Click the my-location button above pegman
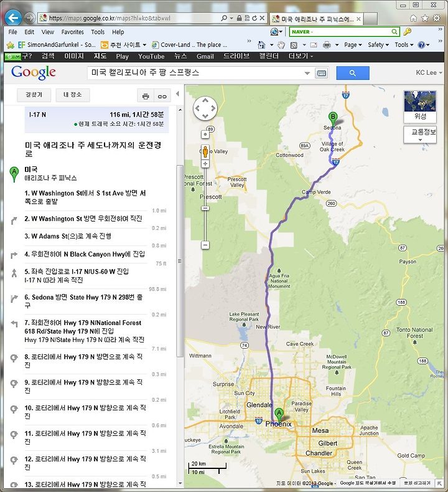The image size is (448, 492). 205,135
